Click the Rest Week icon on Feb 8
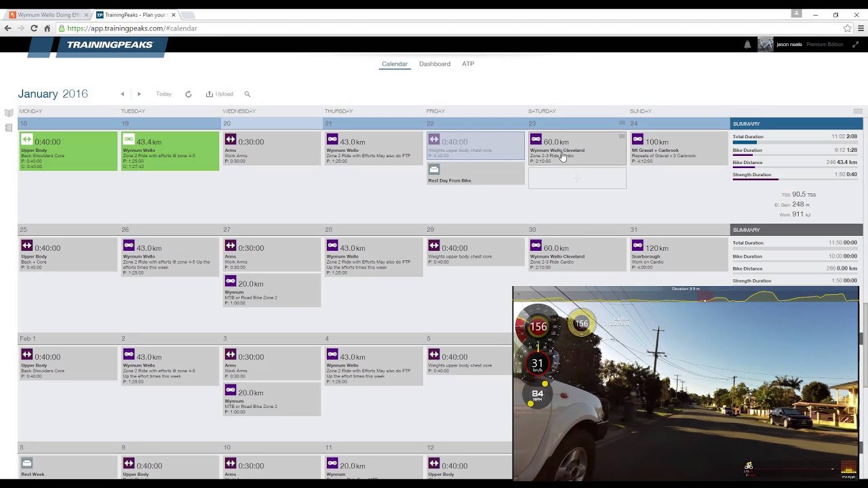The image size is (868, 488). click(27, 464)
